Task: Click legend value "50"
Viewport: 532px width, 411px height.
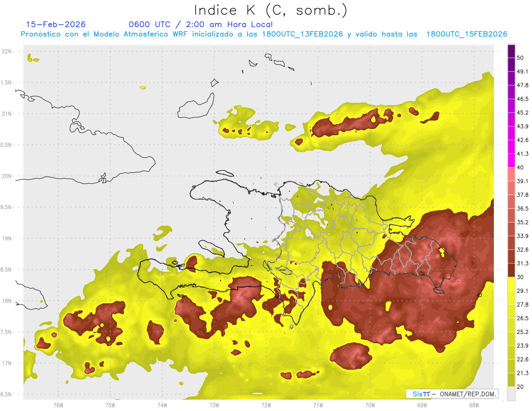Action: tap(520, 58)
